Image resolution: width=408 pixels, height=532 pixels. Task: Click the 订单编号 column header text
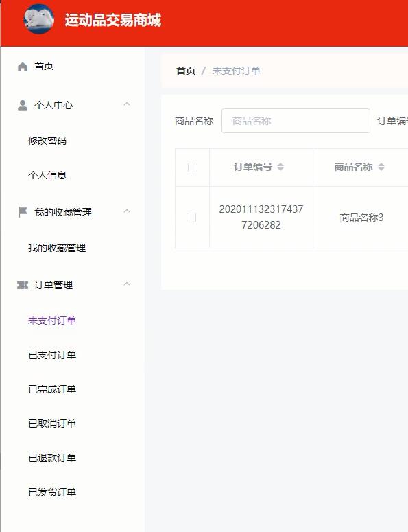pos(253,167)
